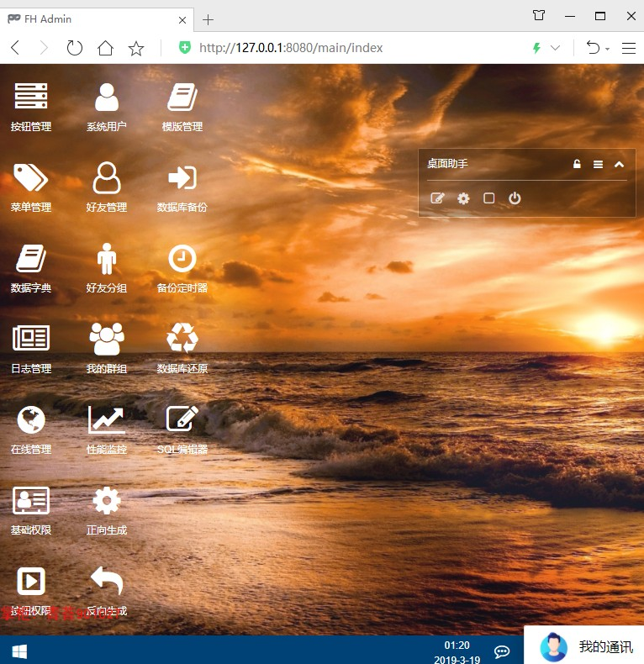Go back in browser history

click(15, 47)
